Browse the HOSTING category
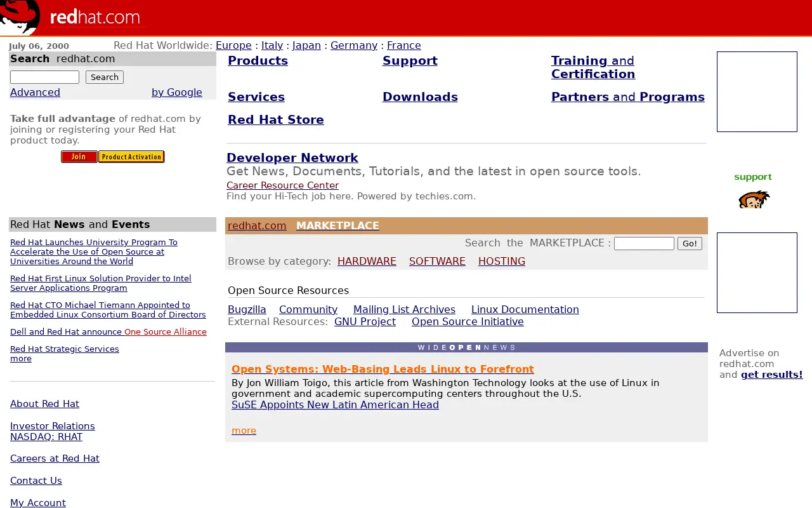Viewport: 812px width, 508px height. coord(502,261)
